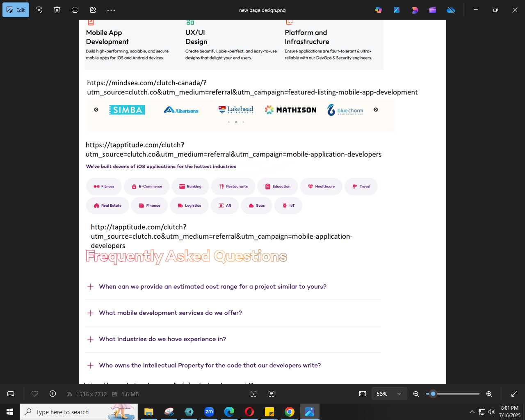
Task: Open the Edit image tool
Action: tap(16, 10)
